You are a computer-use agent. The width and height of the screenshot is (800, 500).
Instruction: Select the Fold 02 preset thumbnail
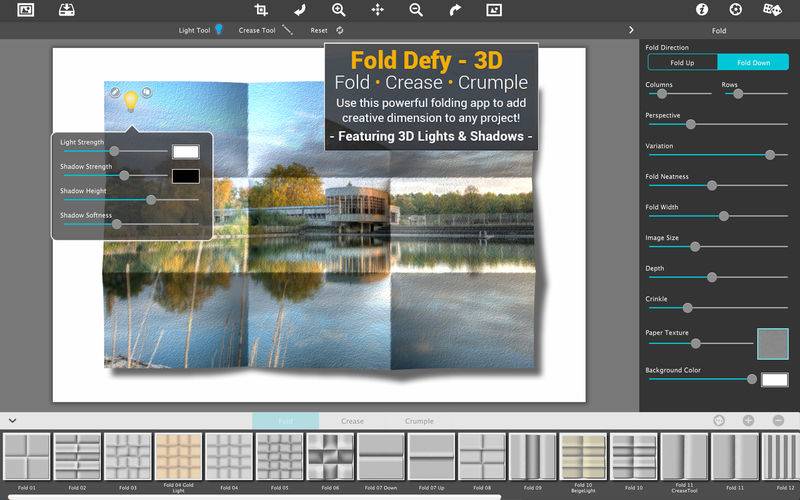tap(78, 457)
